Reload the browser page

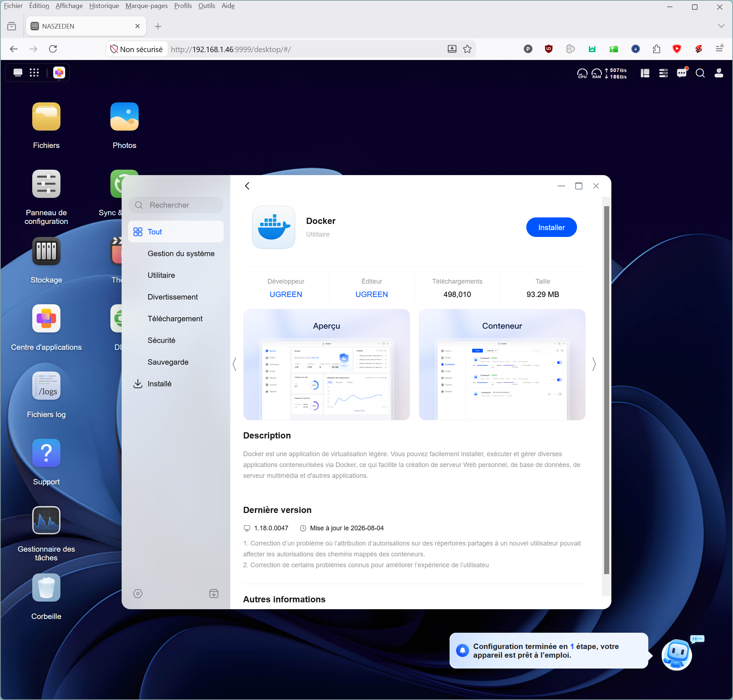point(53,49)
